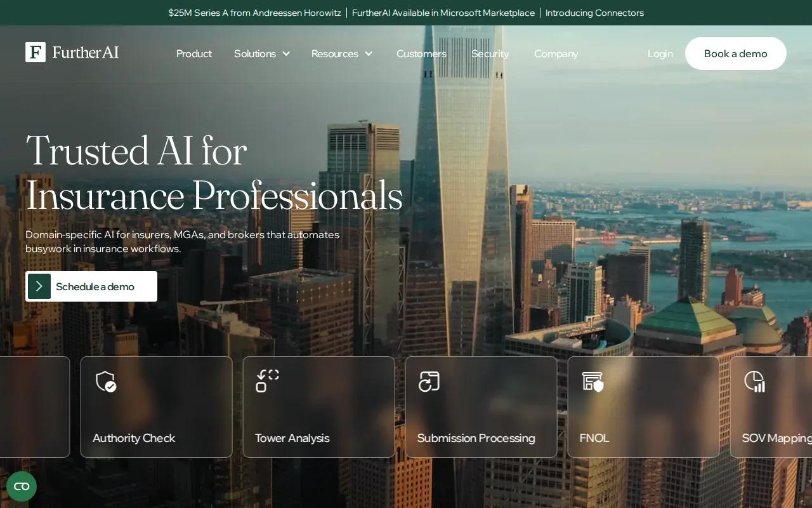Open the Customers nav item
Image resolution: width=812 pixels, height=508 pixels.
click(x=421, y=54)
